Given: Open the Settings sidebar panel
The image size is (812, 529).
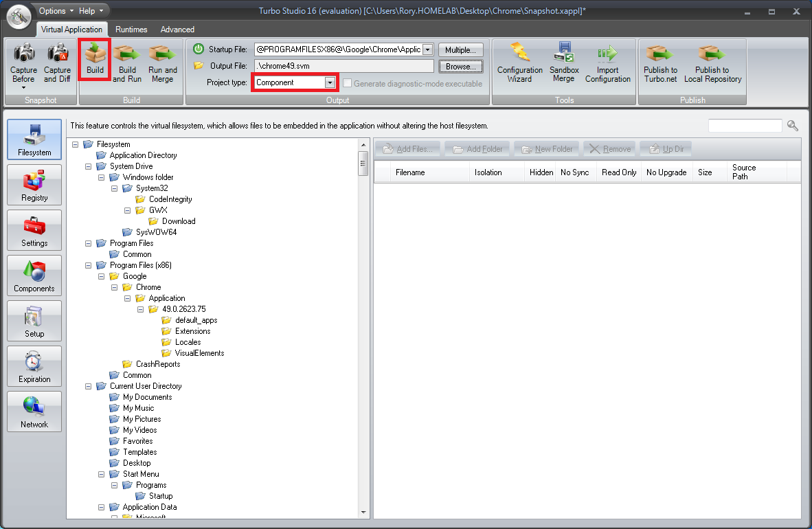Looking at the screenshot, I should point(34,230).
